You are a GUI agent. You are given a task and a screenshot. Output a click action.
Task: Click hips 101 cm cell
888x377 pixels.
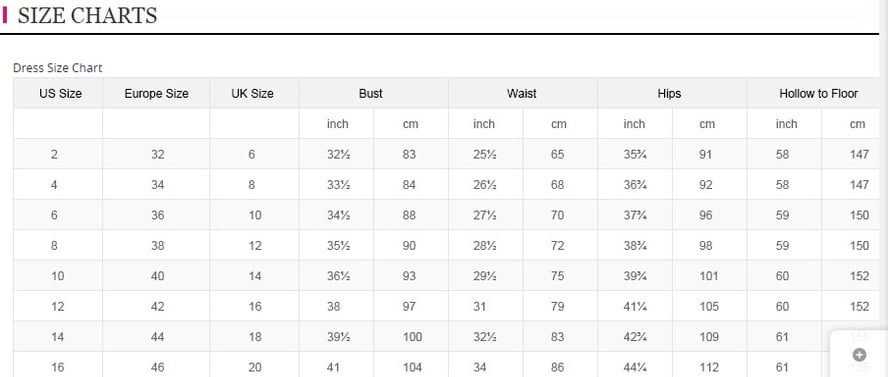pyautogui.click(x=710, y=276)
